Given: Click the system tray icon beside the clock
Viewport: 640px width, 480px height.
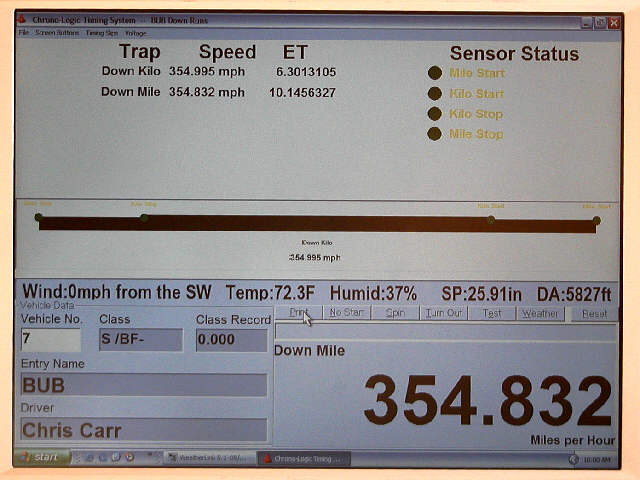Looking at the screenshot, I should tap(574, 459).
